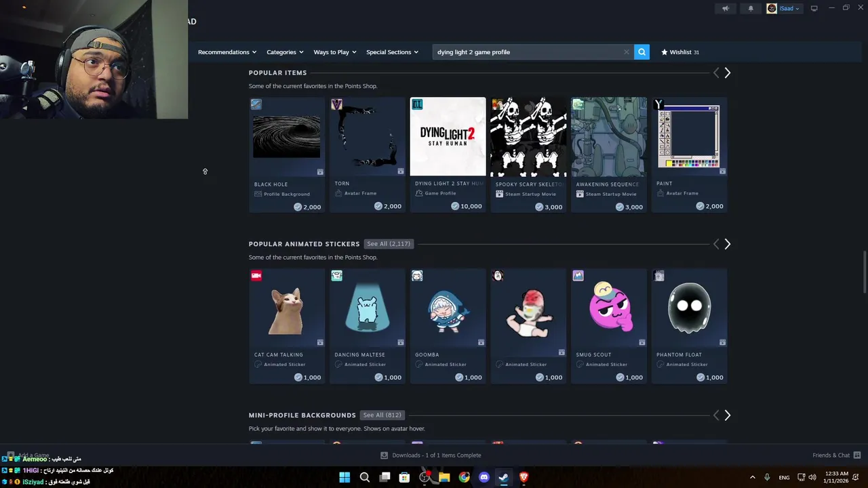Click the MINI-PROFILE BACKGROUNDS heading
868x488 pixels.
(302, 415)
